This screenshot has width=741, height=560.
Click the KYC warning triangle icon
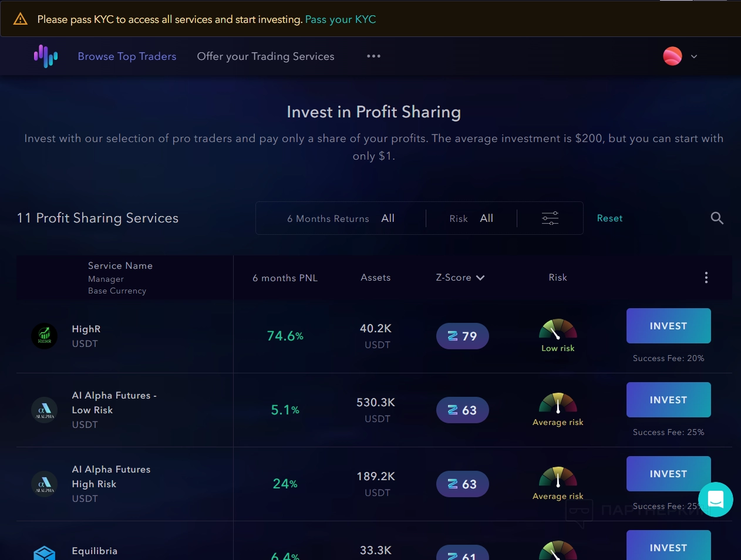(x=21, y=19)
